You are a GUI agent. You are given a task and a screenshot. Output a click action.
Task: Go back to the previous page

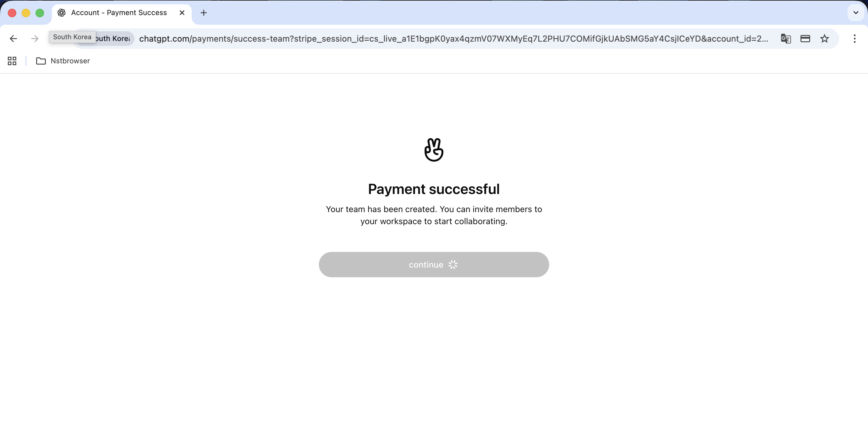[14, 38]
